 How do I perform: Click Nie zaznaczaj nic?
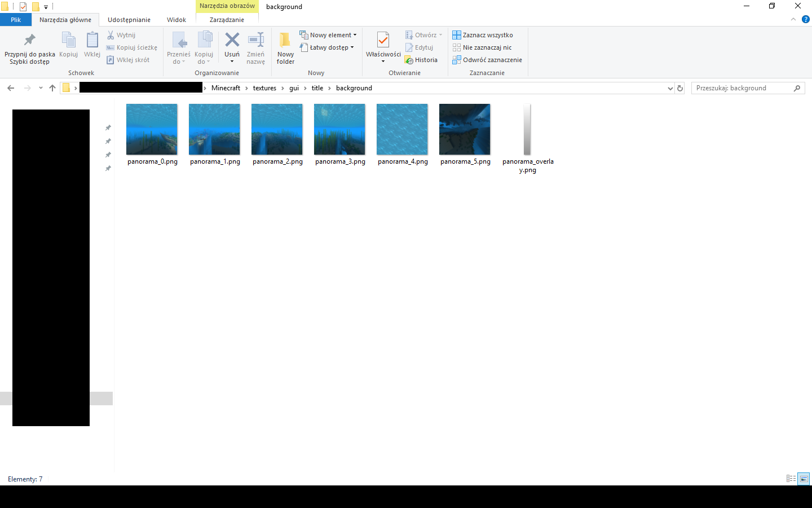click(482, 47)
